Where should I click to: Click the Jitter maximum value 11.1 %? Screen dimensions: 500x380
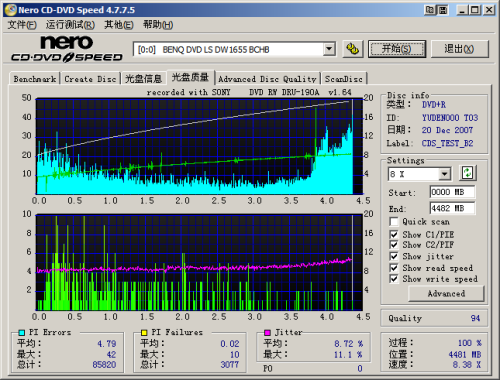coord(349,355)
